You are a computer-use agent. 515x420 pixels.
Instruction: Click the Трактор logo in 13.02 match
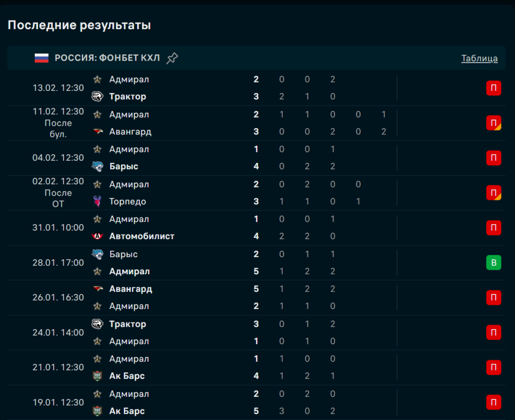click(x=98, y=96)
